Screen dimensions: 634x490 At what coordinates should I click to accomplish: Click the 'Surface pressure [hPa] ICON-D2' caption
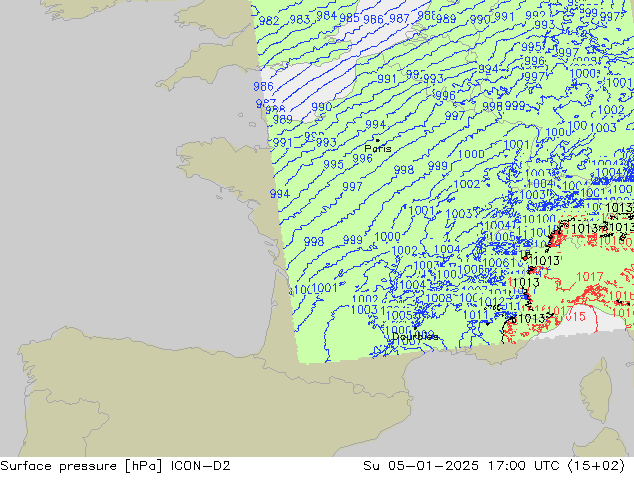click(115, 466)
